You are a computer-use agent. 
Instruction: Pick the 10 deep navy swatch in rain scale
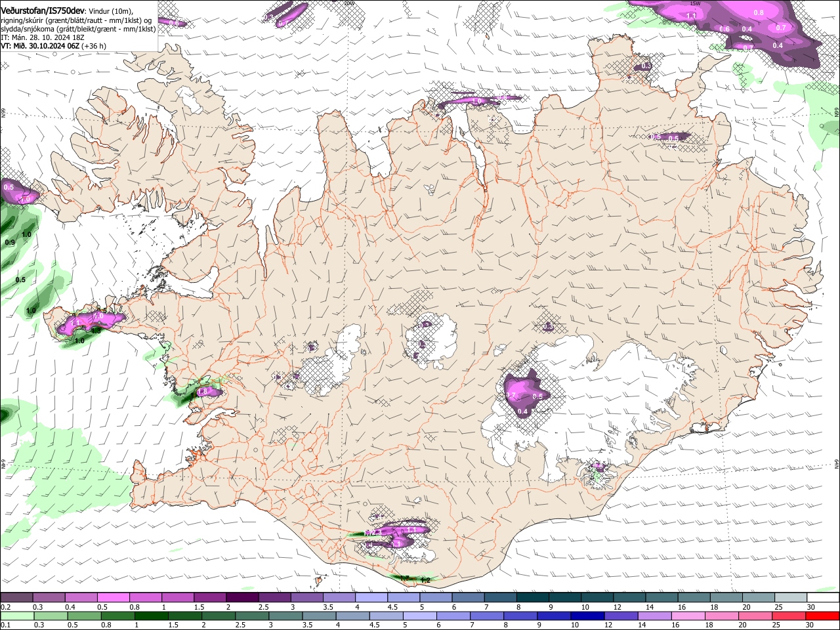pos(588,616)
